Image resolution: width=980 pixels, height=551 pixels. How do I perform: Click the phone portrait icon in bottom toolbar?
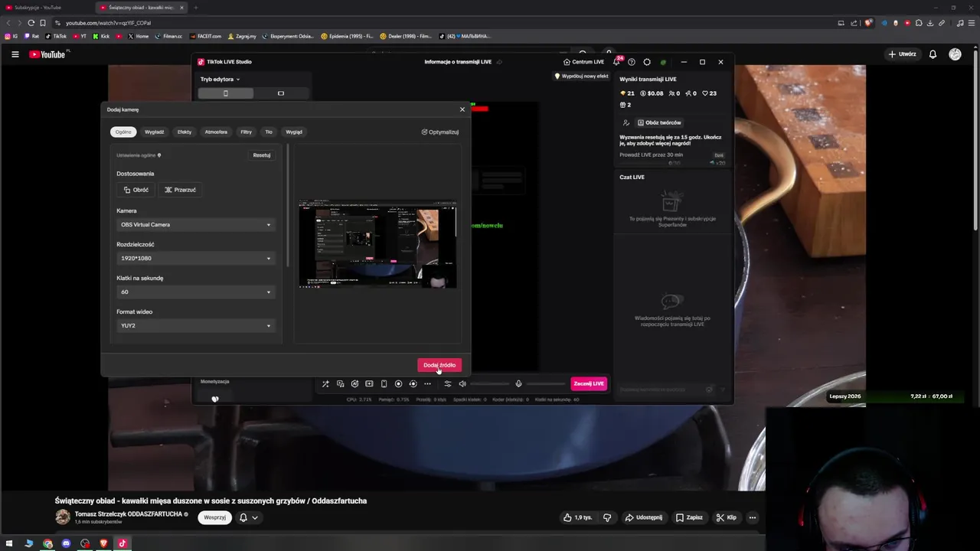tap(384, 383)
